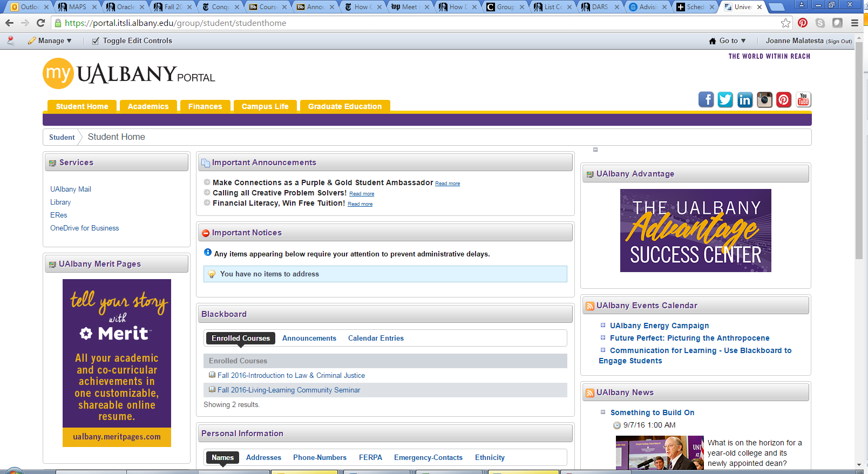
Task: Click the UAlbany Advantage Success Center banner
Action: coord(695,231)
